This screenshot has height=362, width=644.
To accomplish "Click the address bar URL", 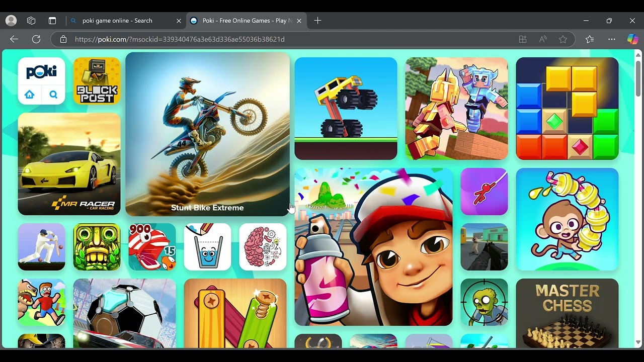I will pyautogui.click(x=180, y=39).
